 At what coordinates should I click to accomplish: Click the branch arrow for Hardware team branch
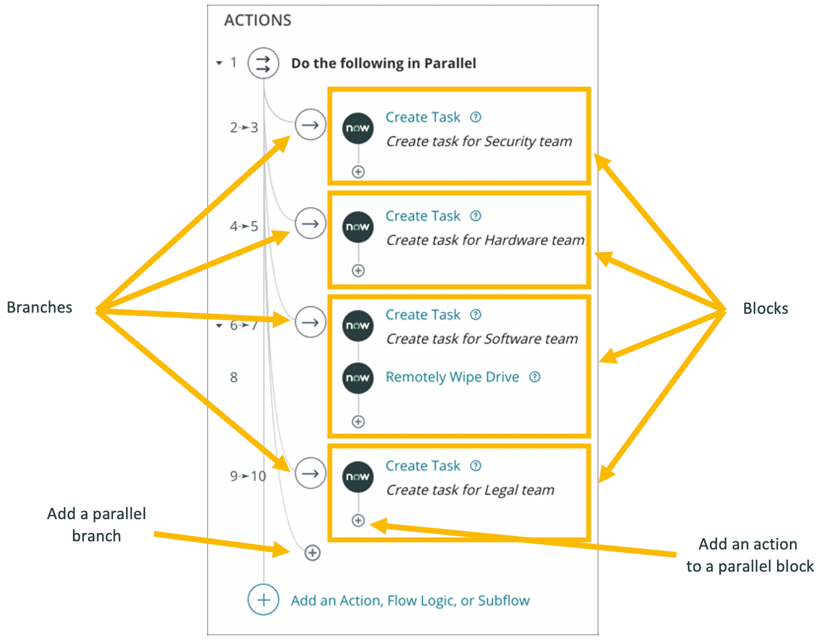click(309, 223)
